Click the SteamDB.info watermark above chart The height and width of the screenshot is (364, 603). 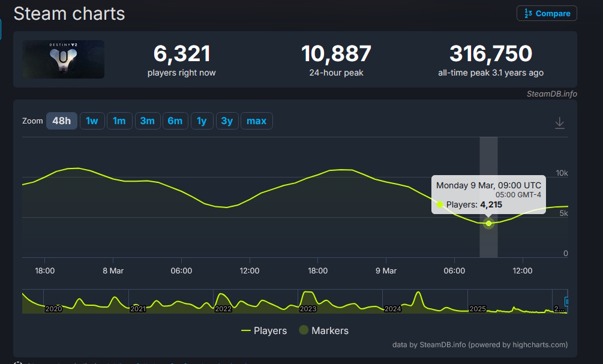click(551, 94)
